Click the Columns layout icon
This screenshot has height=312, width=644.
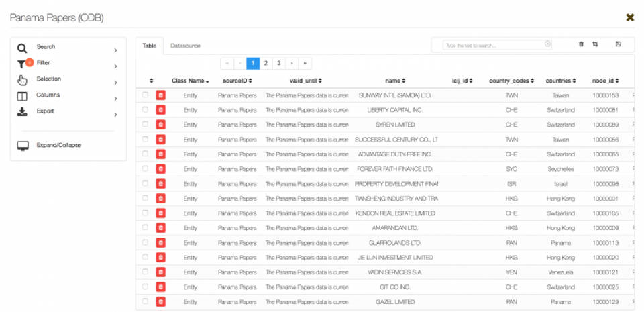coord(22,97)
